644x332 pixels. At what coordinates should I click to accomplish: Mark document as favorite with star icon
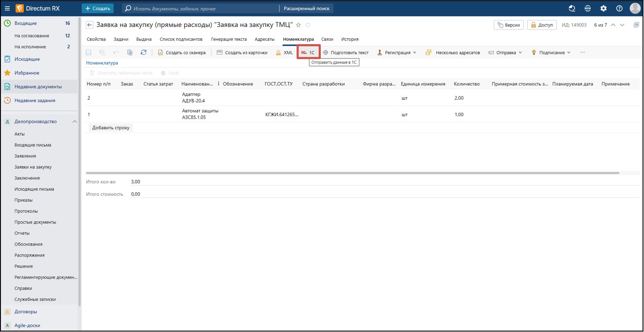[x=298, y=25]
